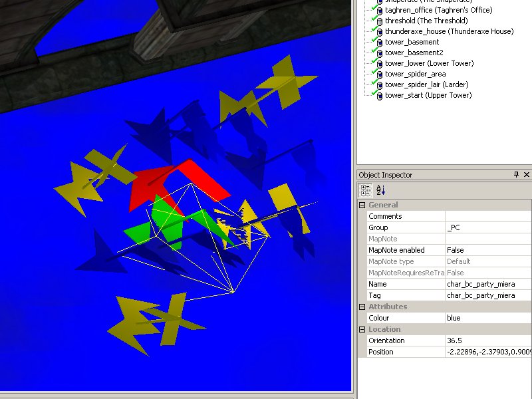532x399 pixels.
Task: Click the Categorized view icon in Object Inspector
Action: pos(366,190)
